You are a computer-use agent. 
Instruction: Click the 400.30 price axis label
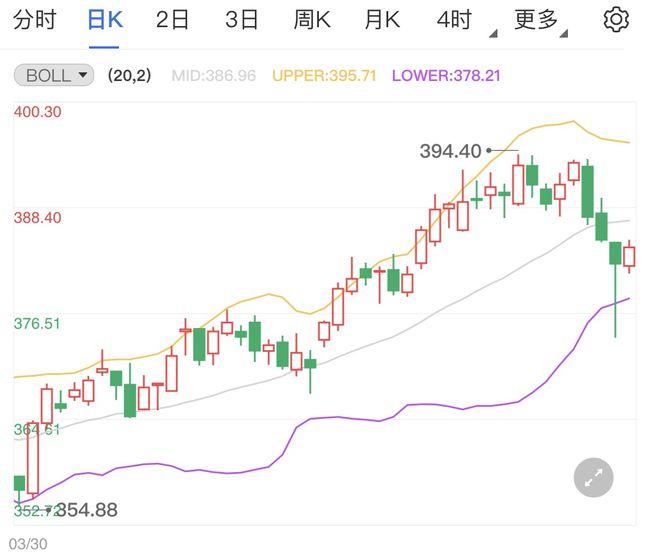(x=38, y=112)
